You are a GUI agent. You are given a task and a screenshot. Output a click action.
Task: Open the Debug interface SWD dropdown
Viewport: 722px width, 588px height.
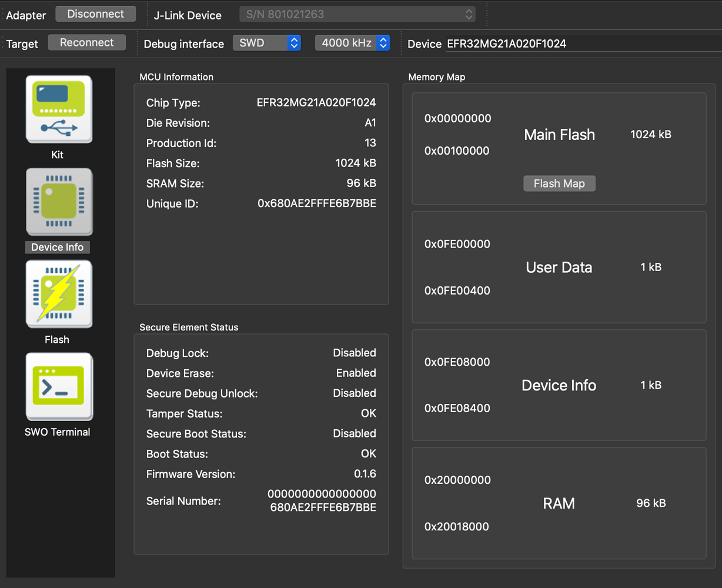point(266,42)
